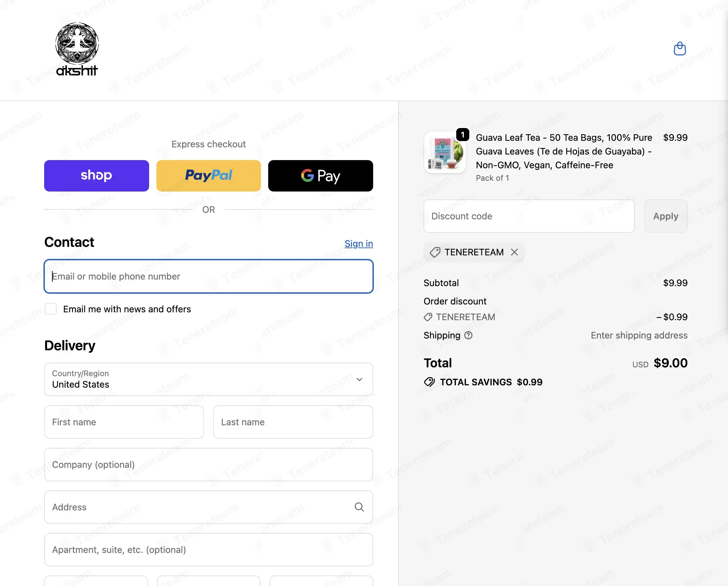Screen dimensions: 728x586
Task: Click the applied TENERETEAM discount tag icon
Action: 435,252
